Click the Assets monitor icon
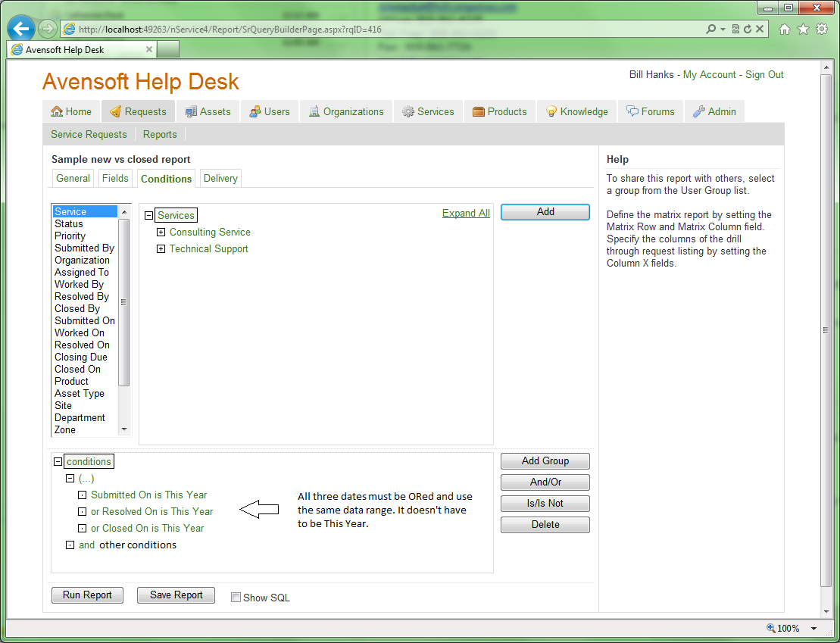 click(191, 111)
